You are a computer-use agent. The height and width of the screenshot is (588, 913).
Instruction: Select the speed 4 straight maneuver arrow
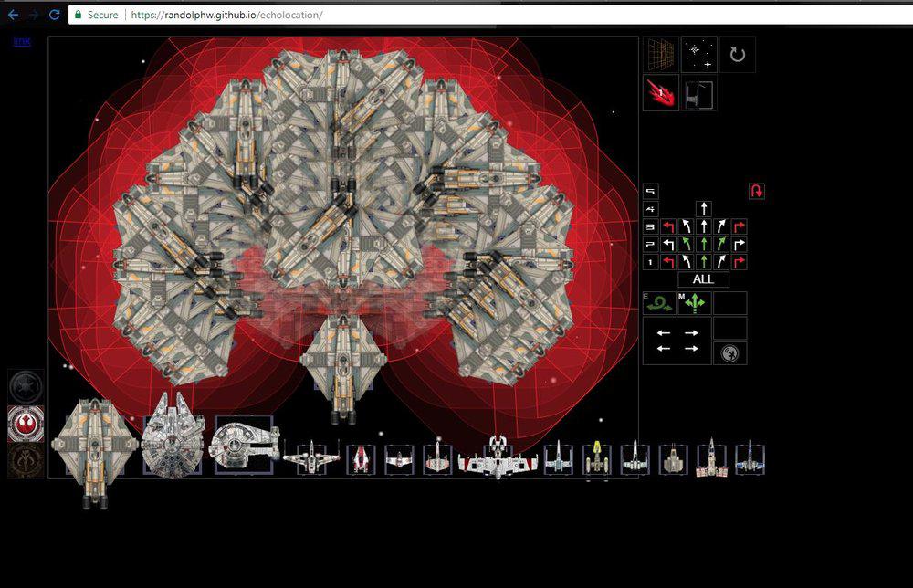click(703, 209)
